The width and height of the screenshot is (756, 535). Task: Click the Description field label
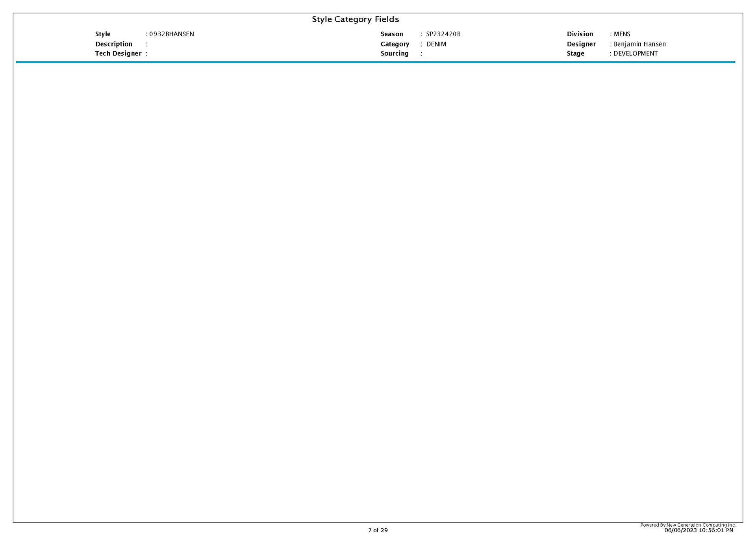pos(113,44)
